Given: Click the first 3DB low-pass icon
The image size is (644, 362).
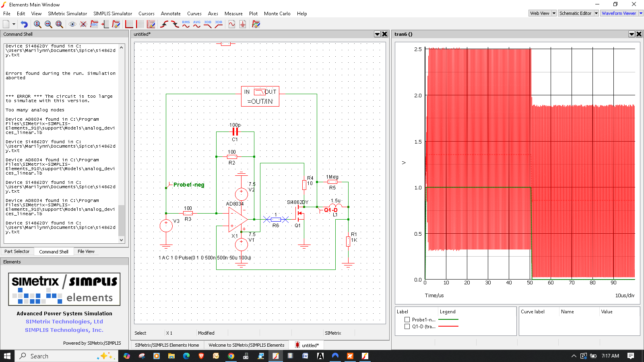Looking at the screenshot, I should pos(208,24).
